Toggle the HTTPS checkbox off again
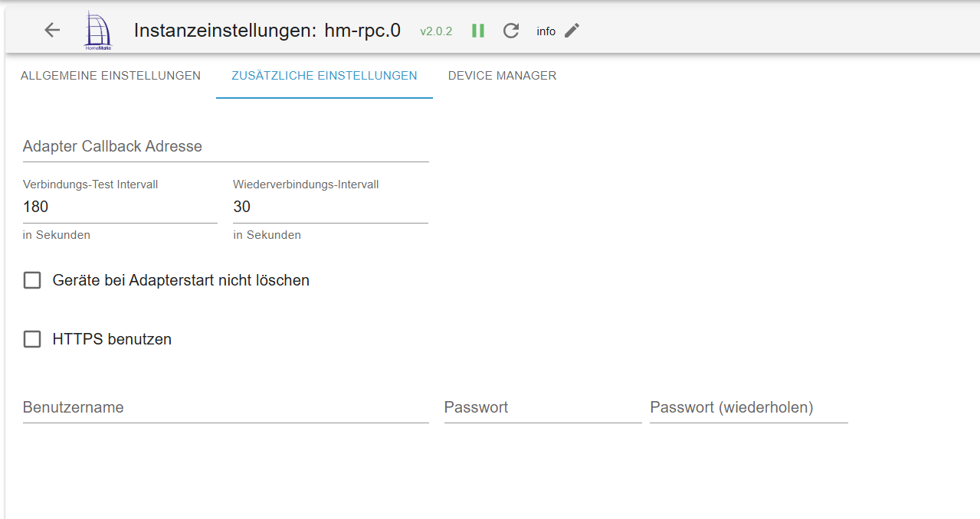 [x=31, y=338]
